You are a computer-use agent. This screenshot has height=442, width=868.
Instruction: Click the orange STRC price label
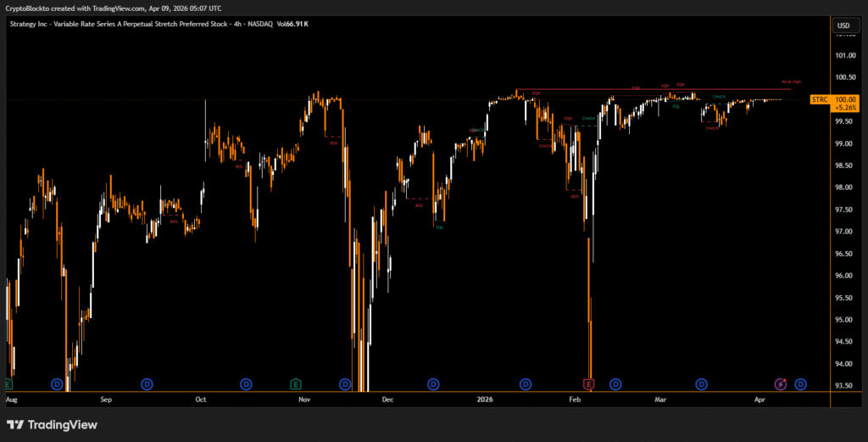pyautogui.click(x=819, y=99)
